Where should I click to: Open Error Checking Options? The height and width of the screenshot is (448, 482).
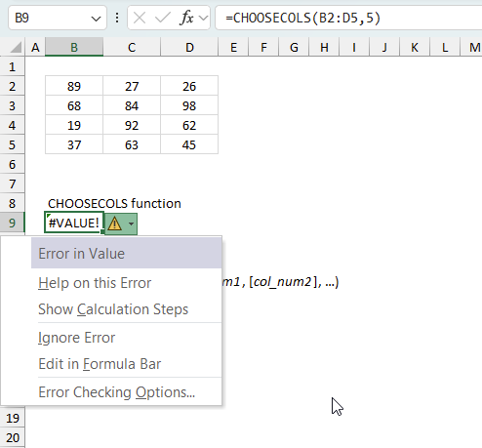coord(117,392)
